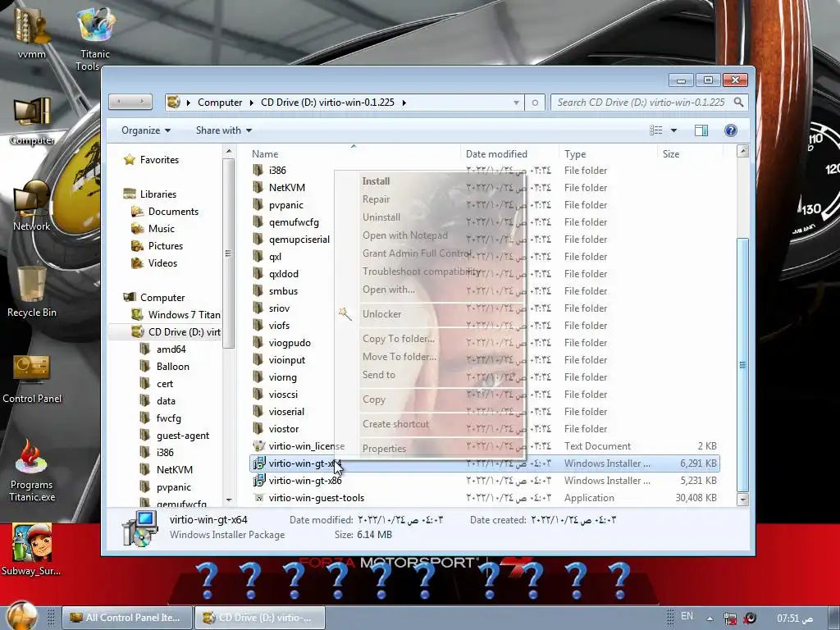Viewport: 840px width, 630px height.
Task: Choose Uninstall from context menu
Action: click(x=381, y=217)
